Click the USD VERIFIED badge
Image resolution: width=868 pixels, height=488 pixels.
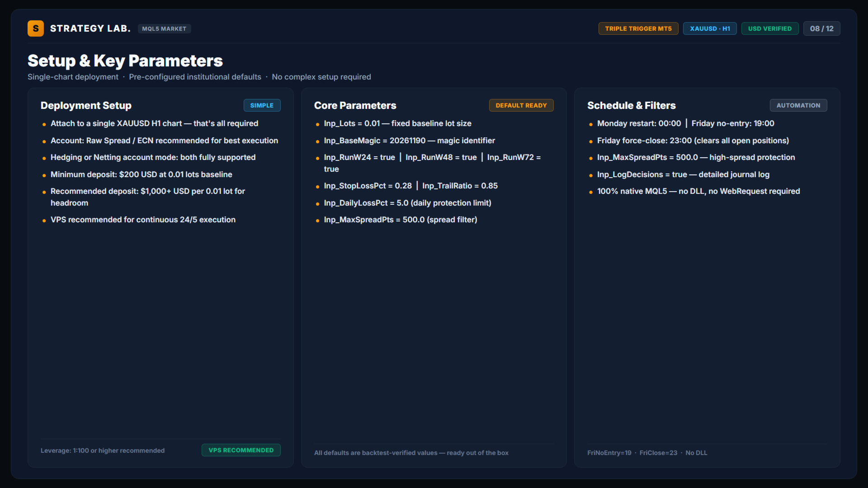point(770,28)
